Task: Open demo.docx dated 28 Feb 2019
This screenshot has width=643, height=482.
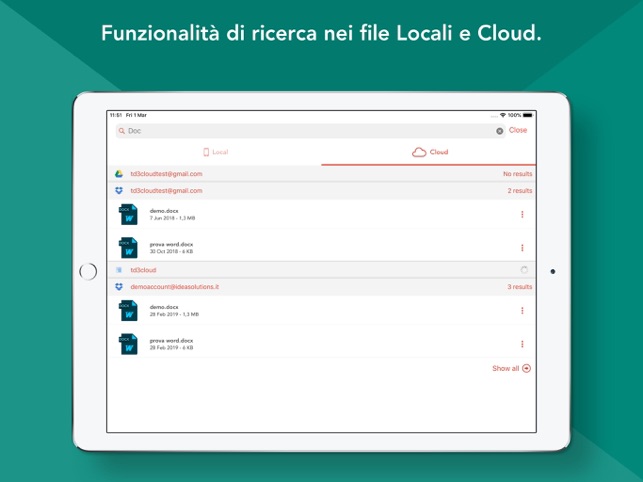Action: pyautogui.click(x=322, y=311)
